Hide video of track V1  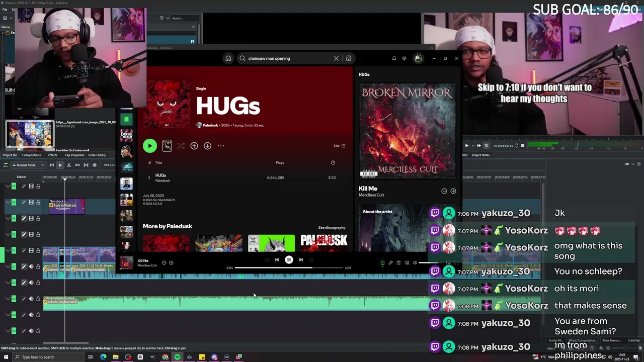31,250
